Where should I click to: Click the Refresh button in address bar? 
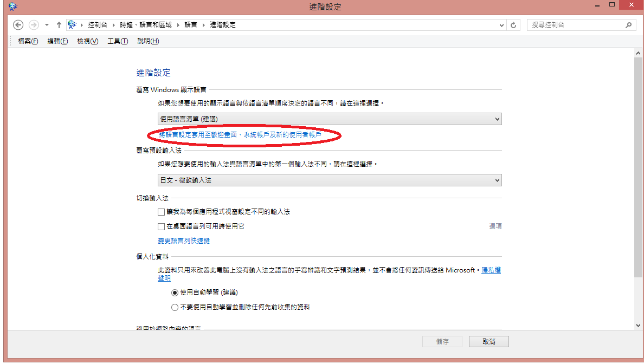click(514, 25)
